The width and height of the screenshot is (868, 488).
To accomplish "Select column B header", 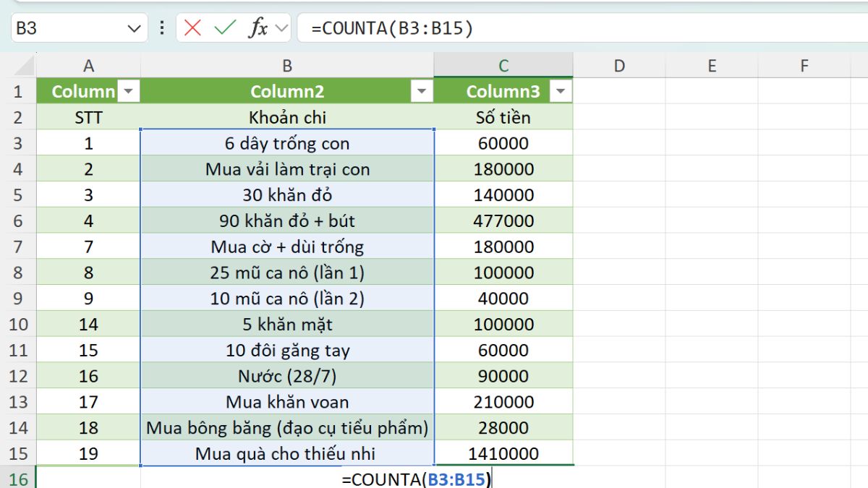I will [x=287, y=66].
